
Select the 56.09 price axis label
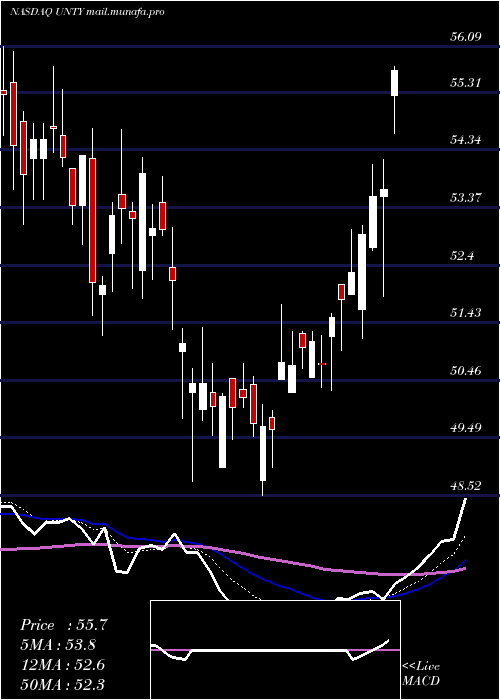(465, 37)
